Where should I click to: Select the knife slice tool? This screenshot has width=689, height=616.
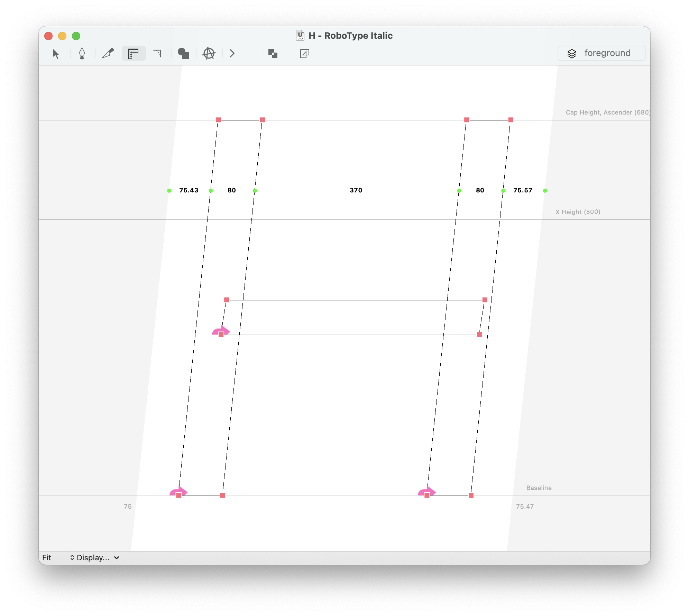[108, 54]
